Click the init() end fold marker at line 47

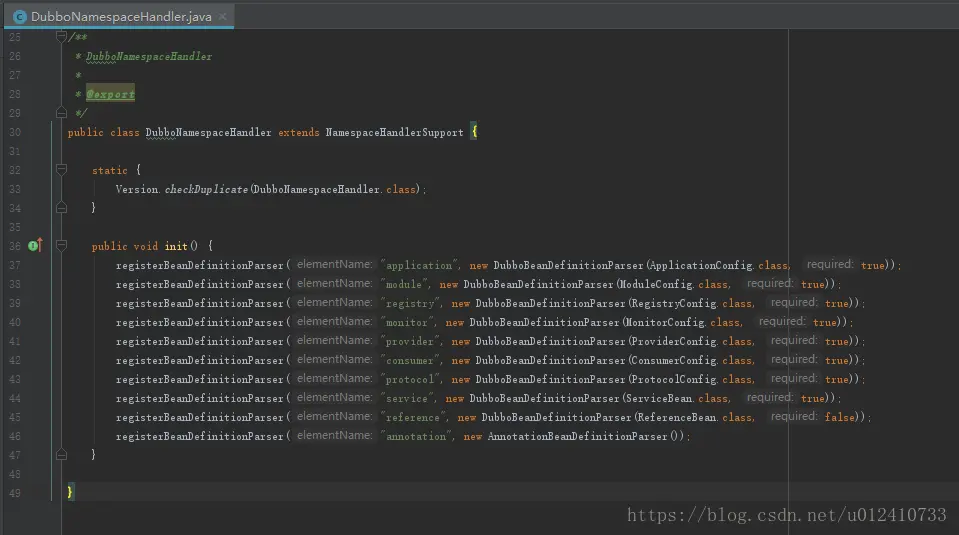[x=61, y=454]
